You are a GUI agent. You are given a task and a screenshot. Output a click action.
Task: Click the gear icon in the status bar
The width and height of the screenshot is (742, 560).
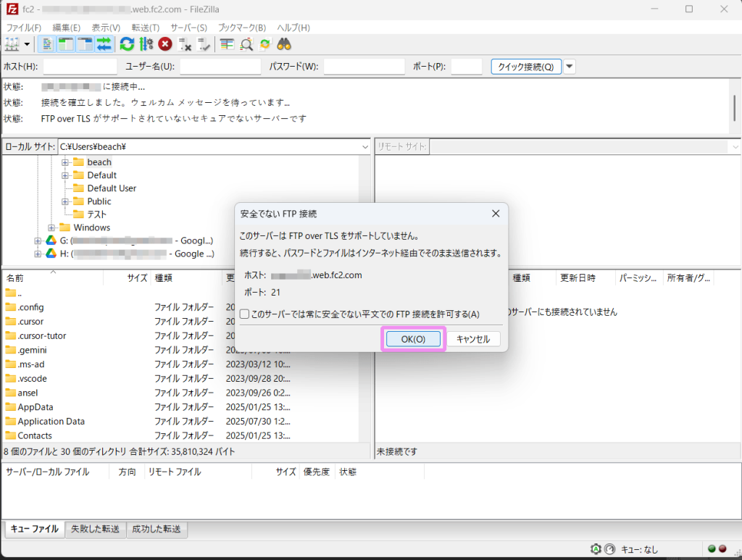pos(596,549)
